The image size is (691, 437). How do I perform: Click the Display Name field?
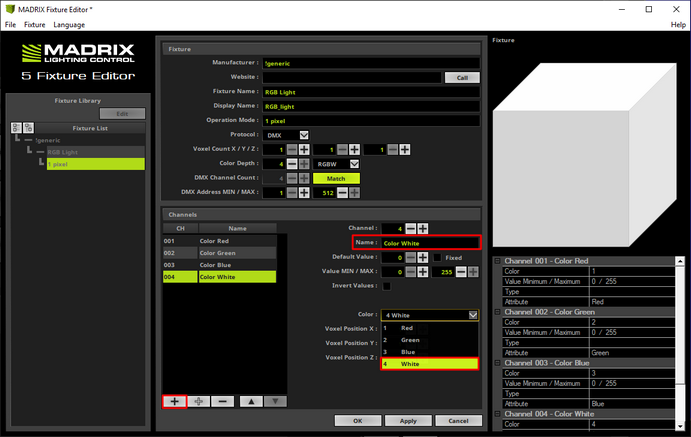coord(371,107)
